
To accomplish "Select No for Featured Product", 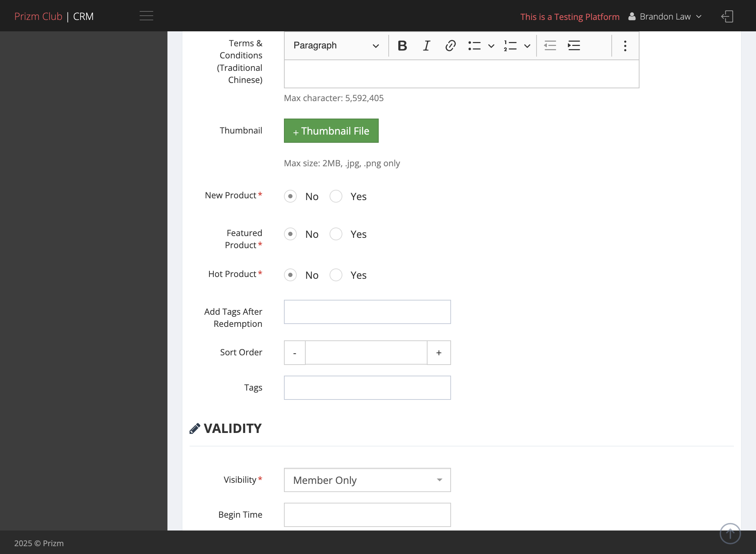I will click(x=290, y=234).
